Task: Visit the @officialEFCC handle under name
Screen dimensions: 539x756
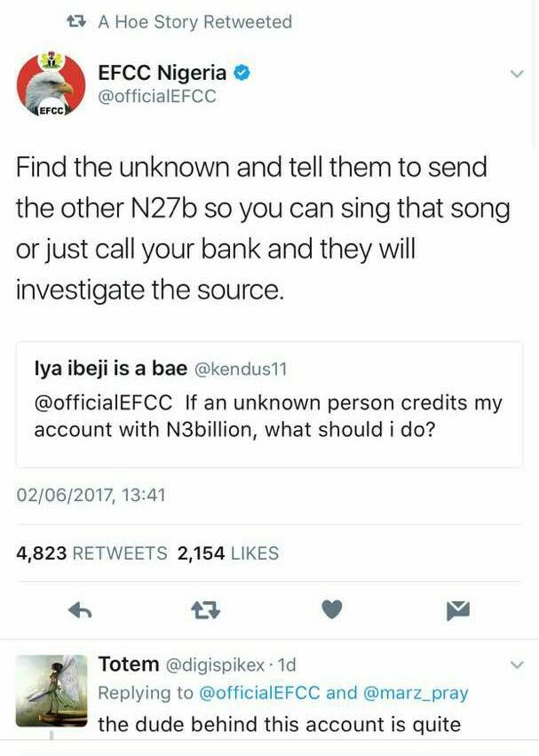Action: coord(157,97)
